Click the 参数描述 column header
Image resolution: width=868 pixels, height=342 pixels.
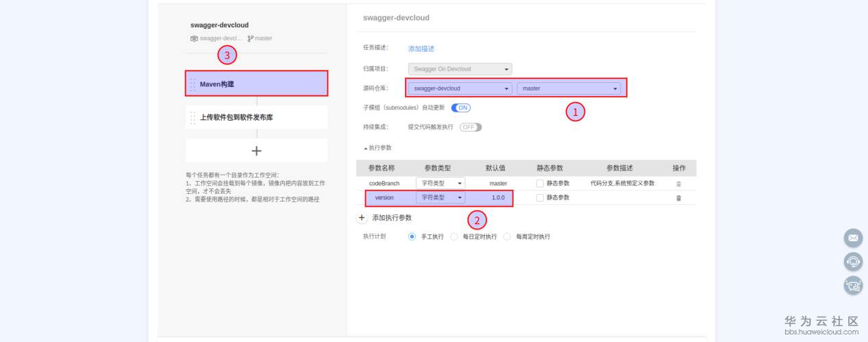(x=619, y=168)
